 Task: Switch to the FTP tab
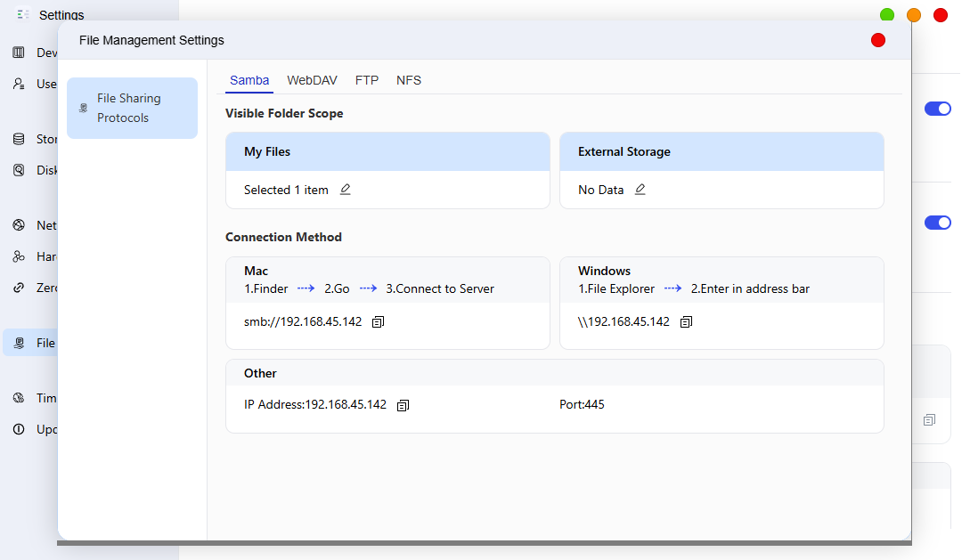click(367, 80)
